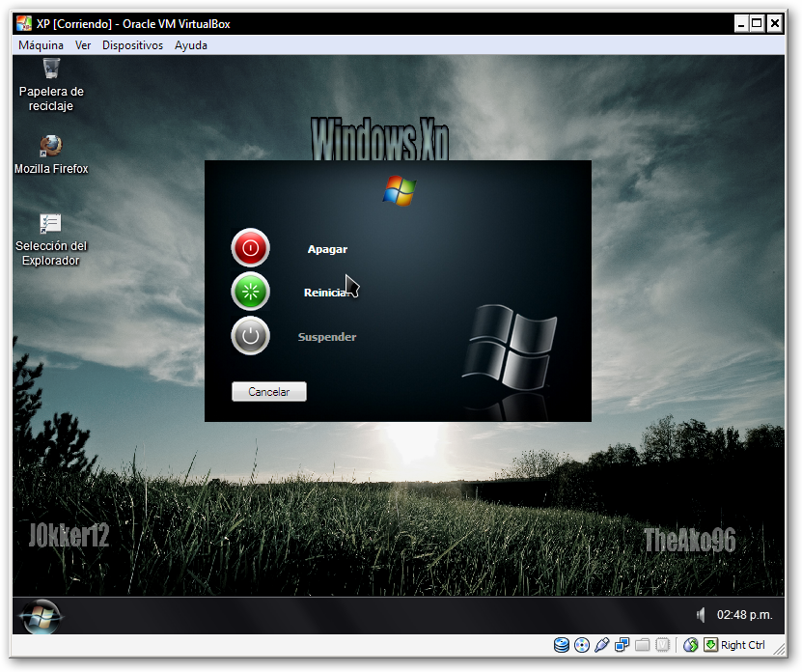This screenshot has height=672, width=802.
Task: Click the Apagar text label
Action: pos(327,249)
